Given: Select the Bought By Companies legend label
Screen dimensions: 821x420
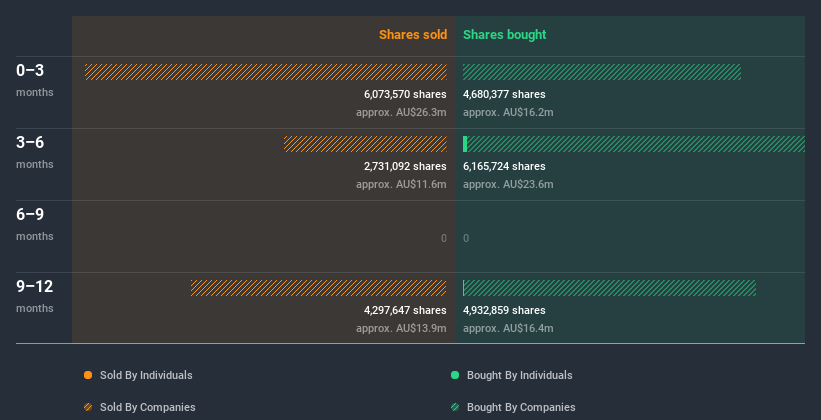Looking at the screenshot, I should pyautogui.click(x=521, y=407).
